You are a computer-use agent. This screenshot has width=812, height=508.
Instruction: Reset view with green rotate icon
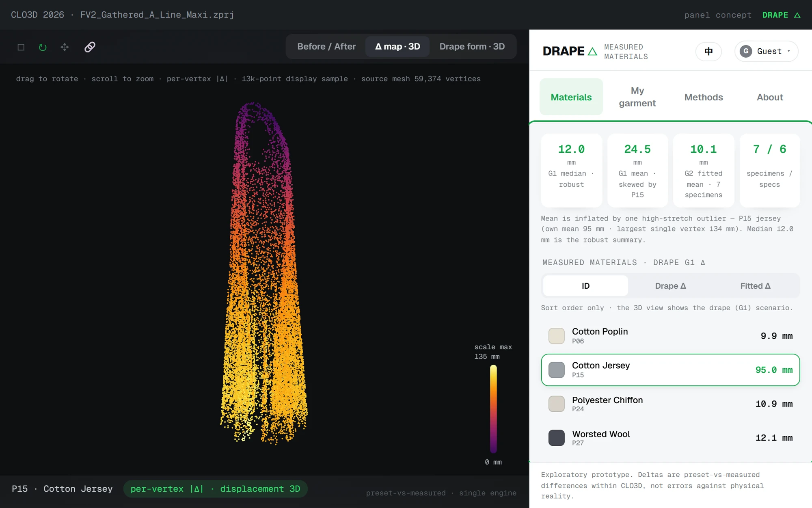(x=43, y=47)
